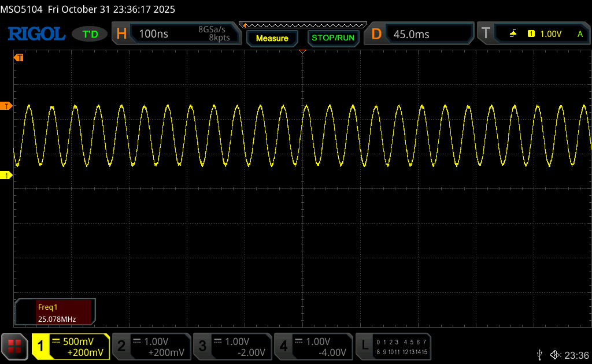Click the STOP/RUN button

pyautogui.click(x=332, y=38)
